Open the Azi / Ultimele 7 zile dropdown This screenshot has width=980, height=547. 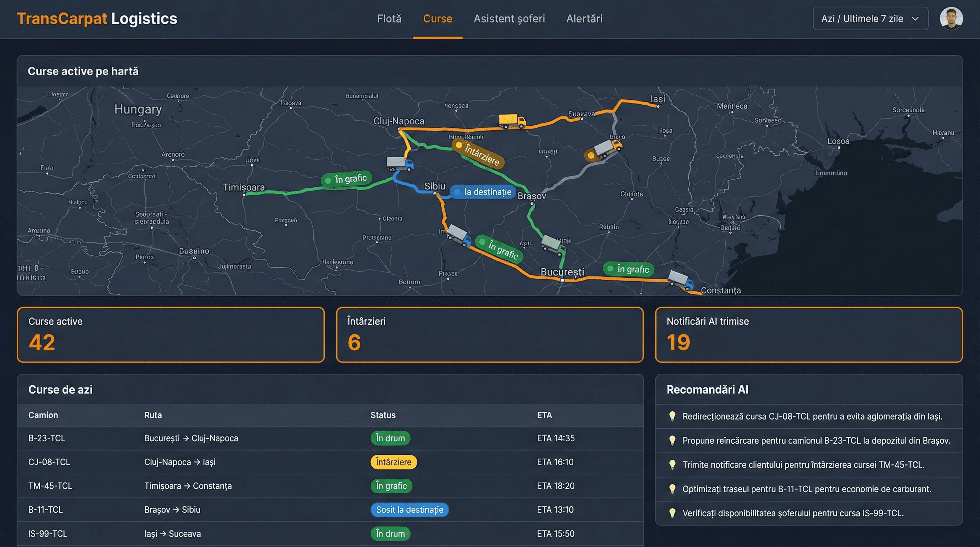click(870, 19)
